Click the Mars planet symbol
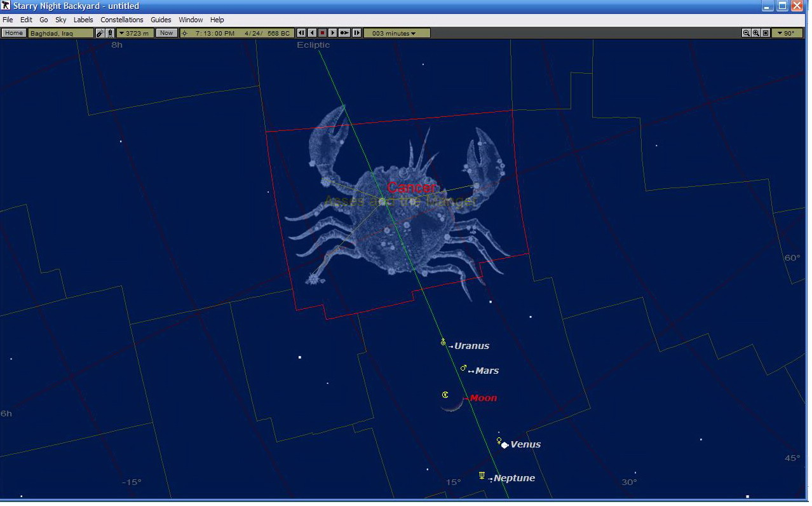The image size is (812, 506). coord(464,368)
